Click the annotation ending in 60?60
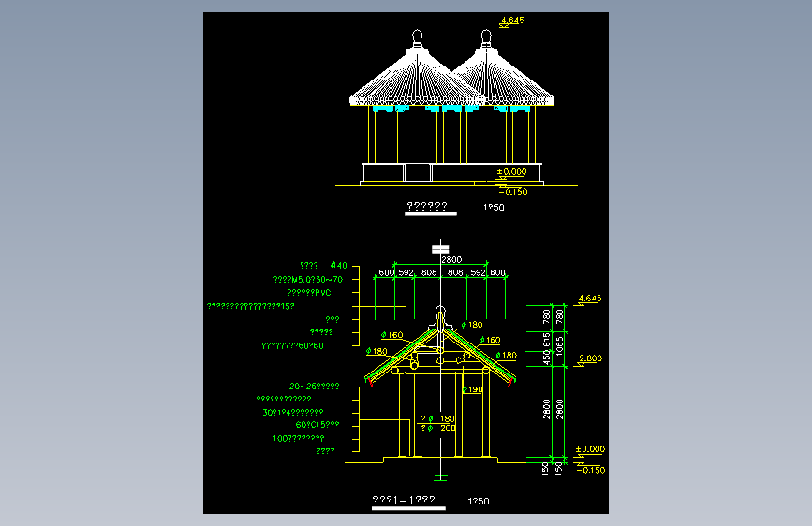This screenshot has width=812, height=526. click(292, 345)
